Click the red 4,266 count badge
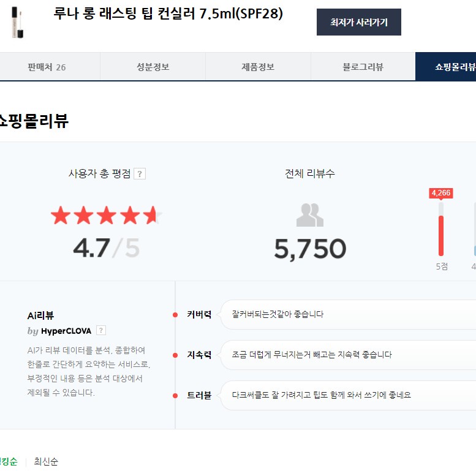This screenshot has width=476, height=476. [440, 193]
